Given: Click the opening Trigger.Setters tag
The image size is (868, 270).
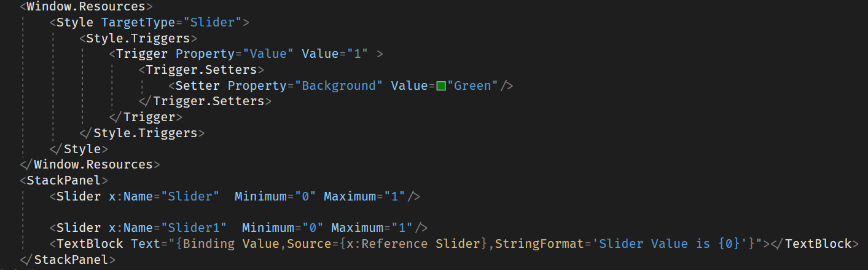Looking at the screenshot, I should point(201,69).
